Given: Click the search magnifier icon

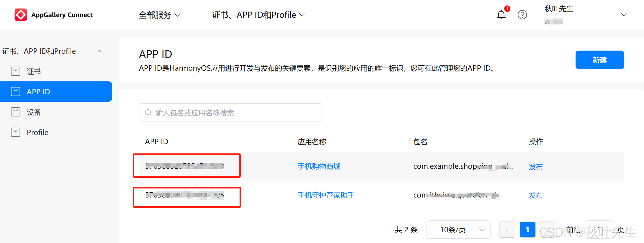Looking at the screenshot, I should [x=148, y=112].
